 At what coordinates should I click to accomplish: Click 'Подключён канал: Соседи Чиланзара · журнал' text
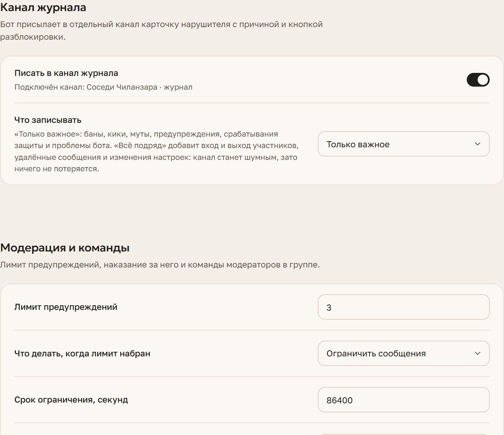point(103,87)
